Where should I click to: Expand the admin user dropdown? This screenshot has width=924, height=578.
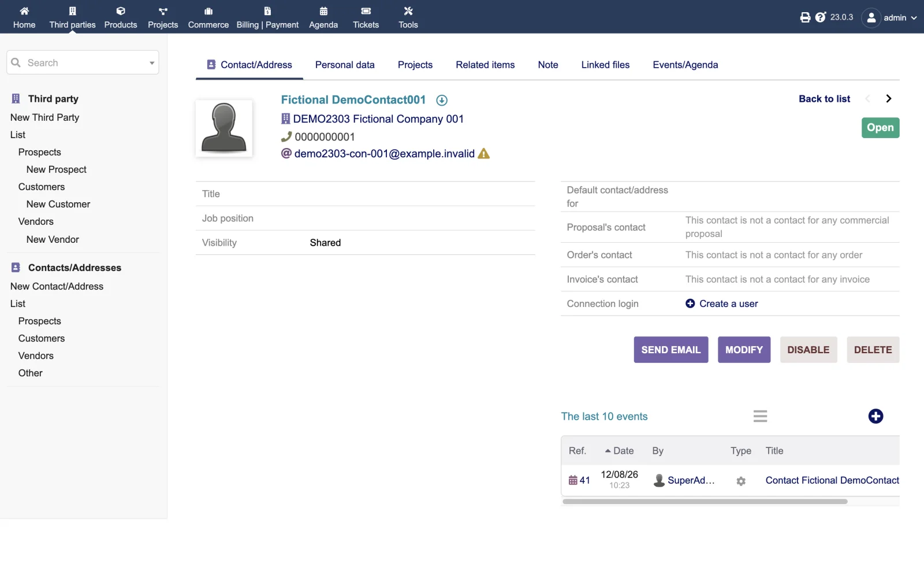tap(914, 18)
